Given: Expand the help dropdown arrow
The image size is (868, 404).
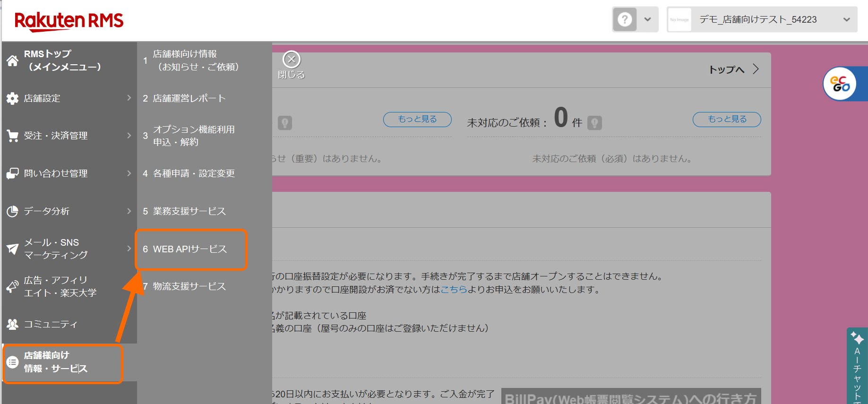Looking at the screenshot, I should coord(648,19).
